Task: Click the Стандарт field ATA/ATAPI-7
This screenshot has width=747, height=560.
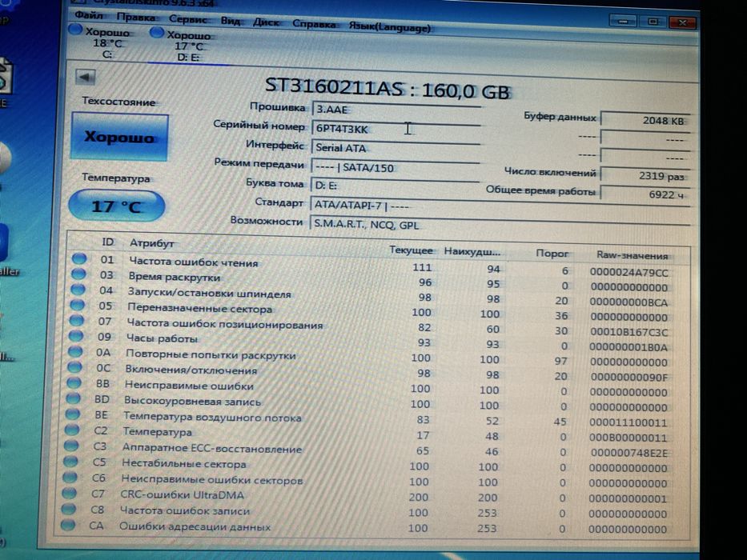Action: click(500, 206)
